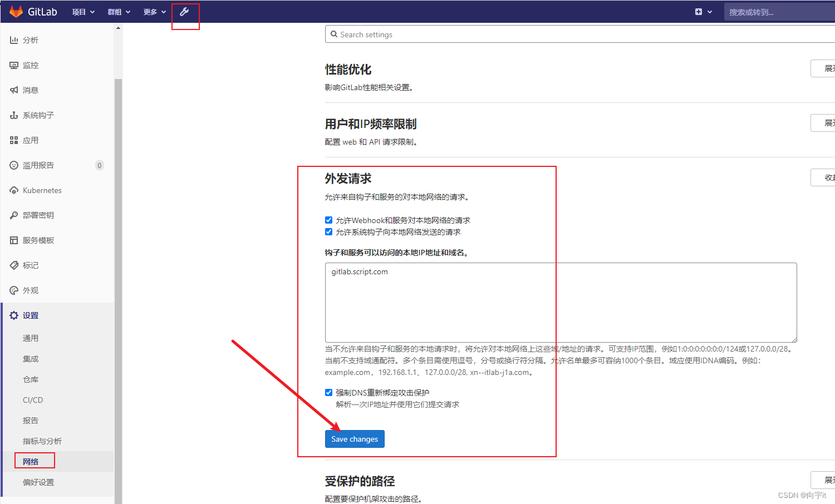Uncheck 允许系统钩子向本地网络发送的请求
835x504 pixels.
click(328, 232)
